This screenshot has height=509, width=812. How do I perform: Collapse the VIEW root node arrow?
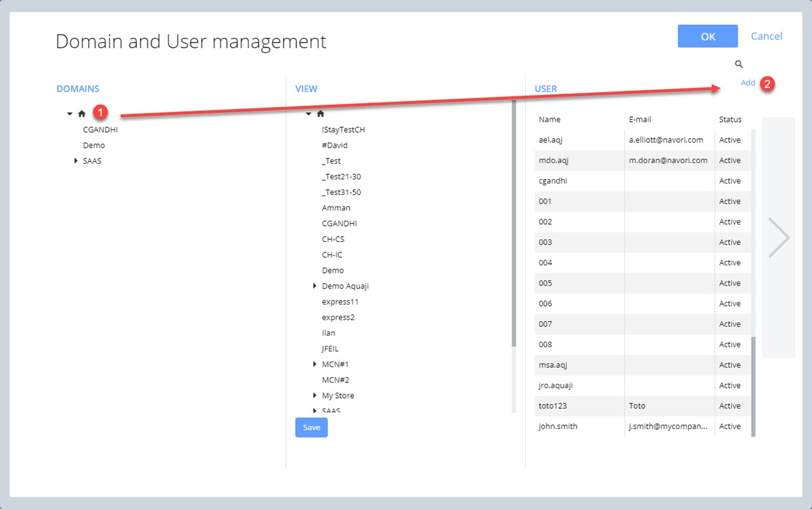[x=309, y=114]
